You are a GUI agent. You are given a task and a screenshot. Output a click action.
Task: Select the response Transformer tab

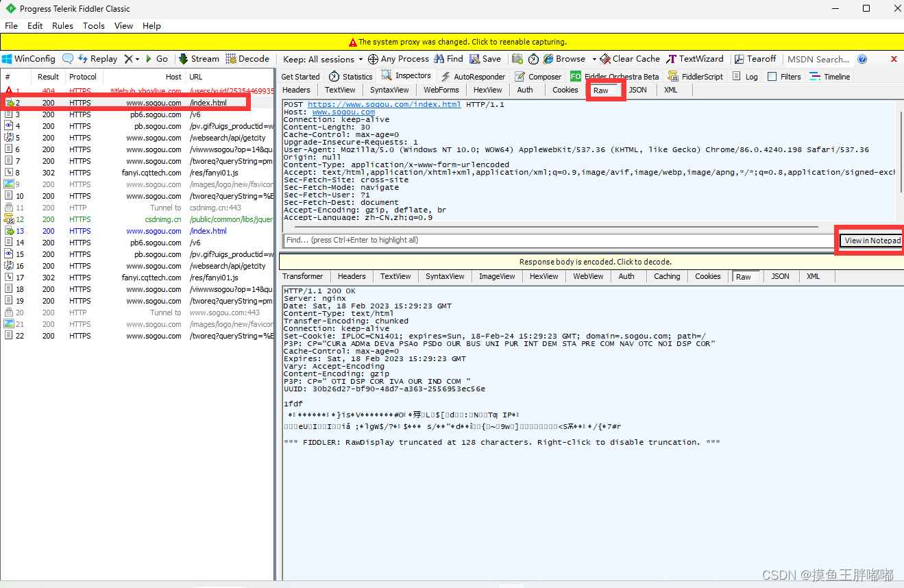point(302,276)
